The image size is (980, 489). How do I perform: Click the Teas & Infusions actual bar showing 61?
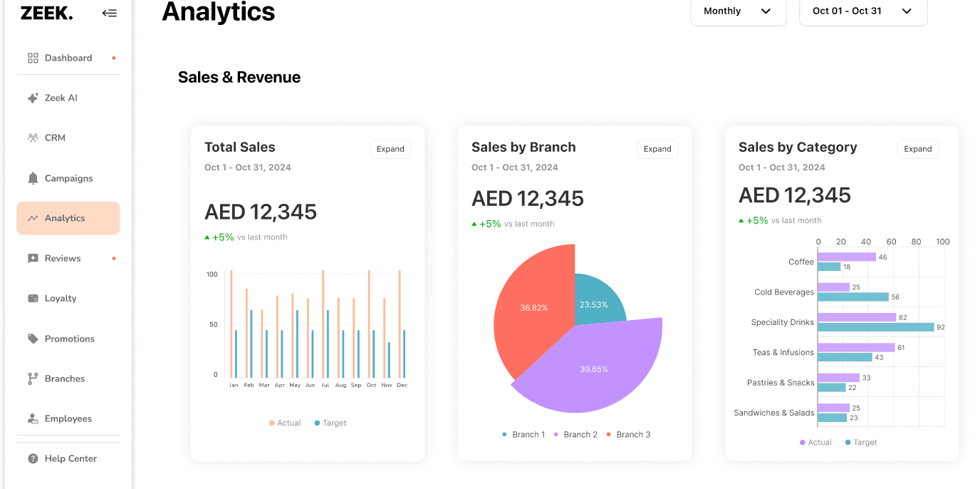click(x=856, y=348)
